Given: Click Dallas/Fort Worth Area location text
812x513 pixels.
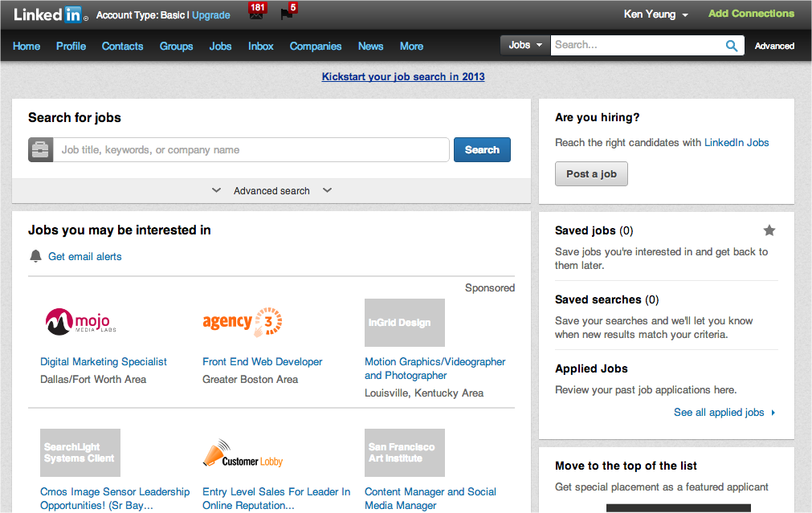Looking at the screenshot, I should tap(93, 380).
